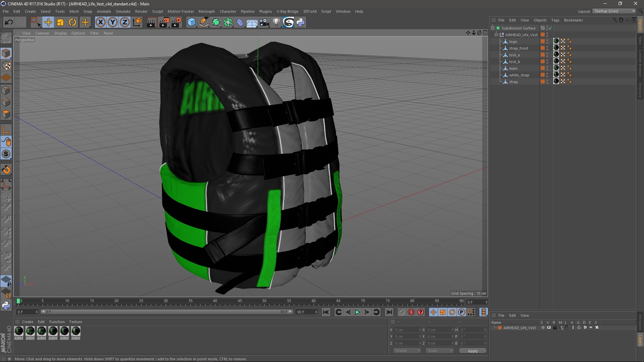Open the Layout Startup dropdown
Image resolution: width=644 pixels, height=362 pixels.
(614, 11)
